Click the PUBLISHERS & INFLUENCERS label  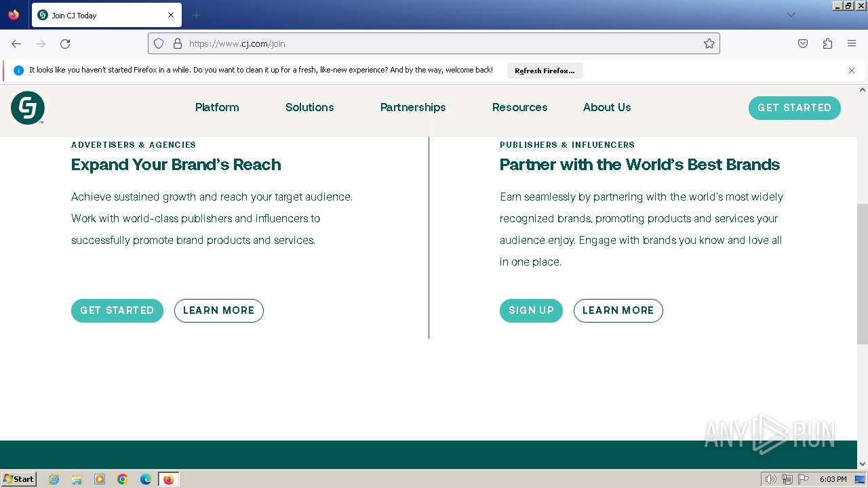click(x=567, y=144)
